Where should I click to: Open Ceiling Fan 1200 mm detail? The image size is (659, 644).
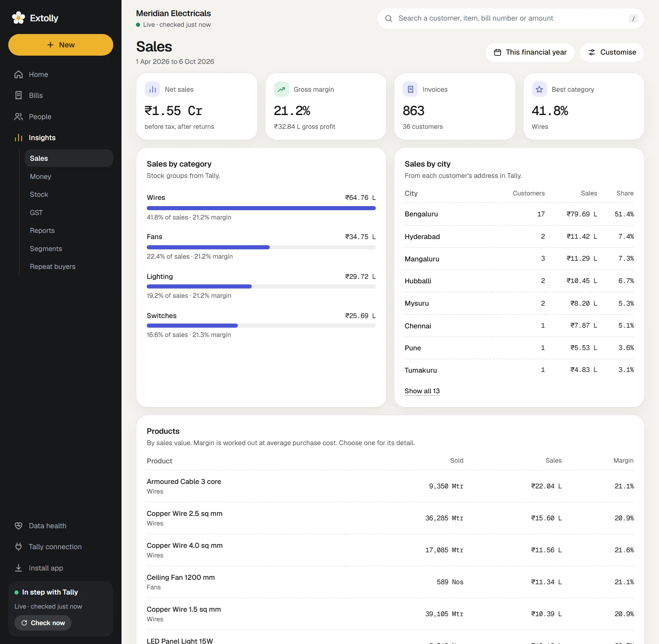tap(390, 582)
